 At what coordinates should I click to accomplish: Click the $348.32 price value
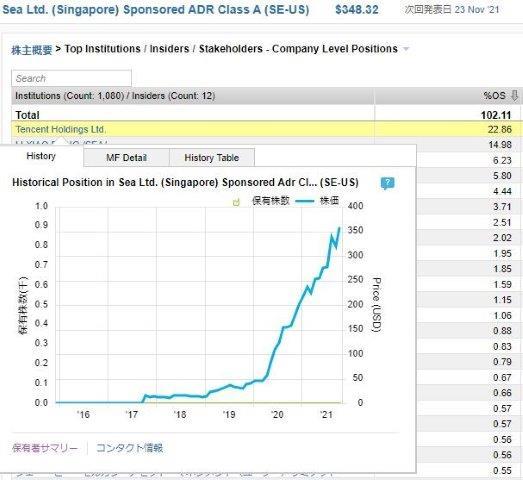357,10
